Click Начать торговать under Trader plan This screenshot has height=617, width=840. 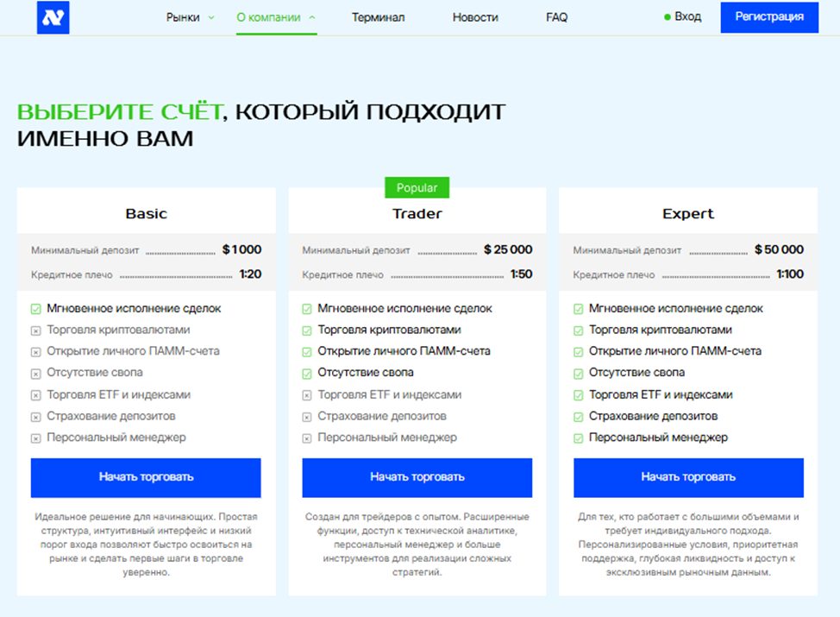[x=417, y=477]
